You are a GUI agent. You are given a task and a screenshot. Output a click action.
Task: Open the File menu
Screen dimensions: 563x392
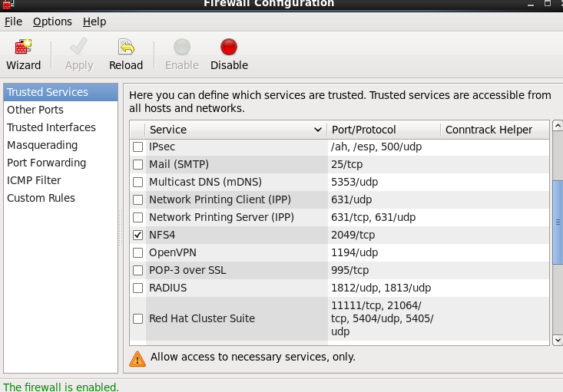(13, 21)
